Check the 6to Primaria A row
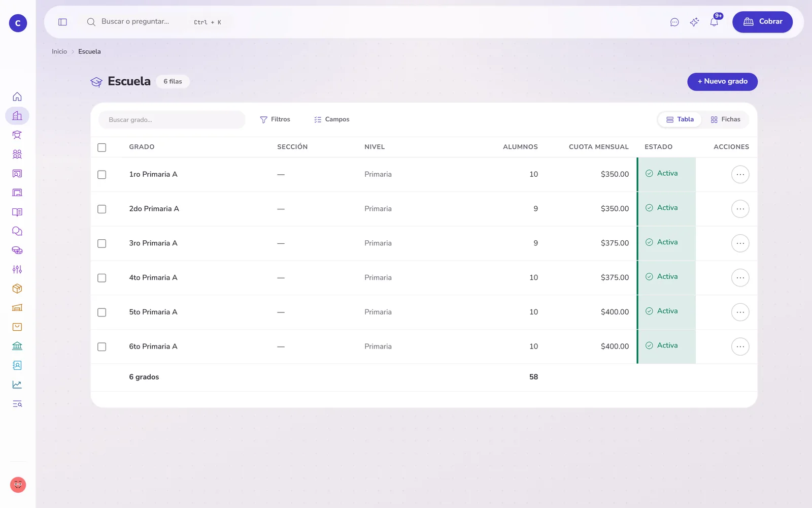Viewport: 812px width, 508px height. (x=102, y=347)
